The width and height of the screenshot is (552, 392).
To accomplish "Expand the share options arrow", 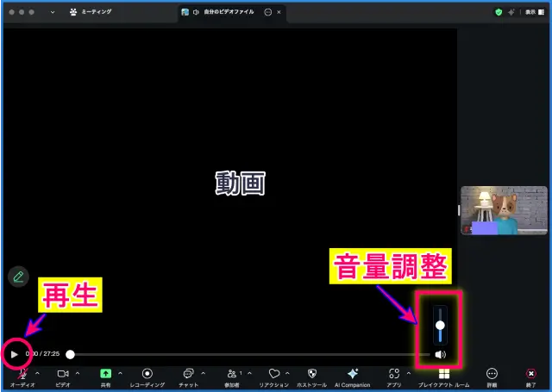I will point(120,372).
